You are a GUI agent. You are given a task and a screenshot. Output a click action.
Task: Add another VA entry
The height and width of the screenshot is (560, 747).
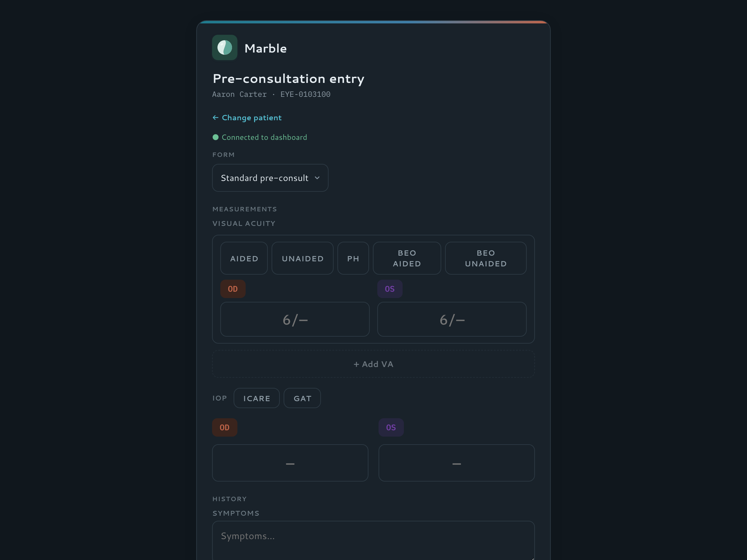tap(373, 364)
